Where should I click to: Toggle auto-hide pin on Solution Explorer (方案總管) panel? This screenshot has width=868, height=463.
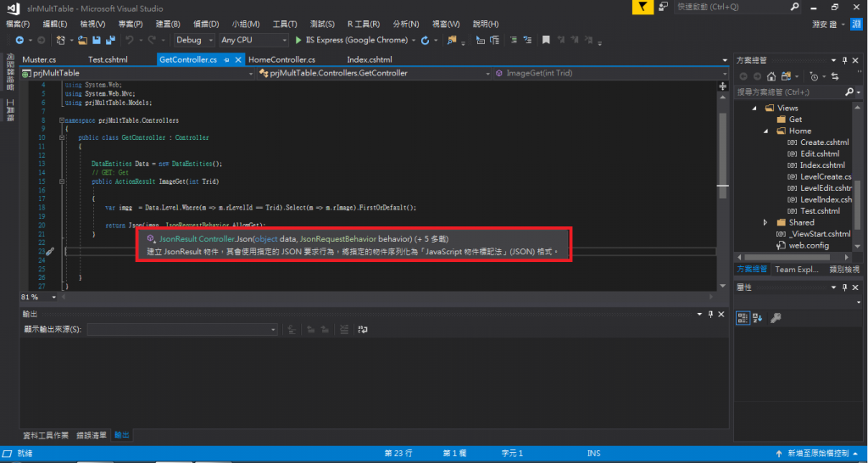(845, 60)
